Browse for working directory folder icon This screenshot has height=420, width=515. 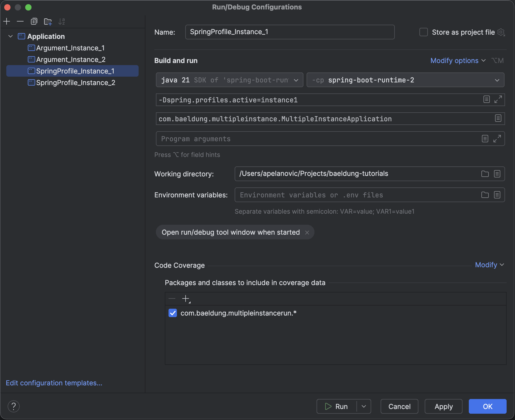[485, 174]
